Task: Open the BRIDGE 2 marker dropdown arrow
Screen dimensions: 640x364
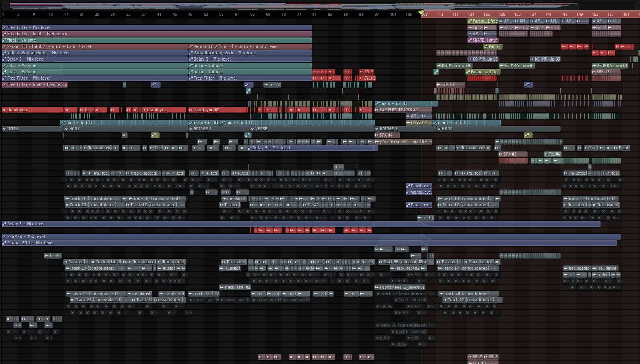Action: pos(377,129)
